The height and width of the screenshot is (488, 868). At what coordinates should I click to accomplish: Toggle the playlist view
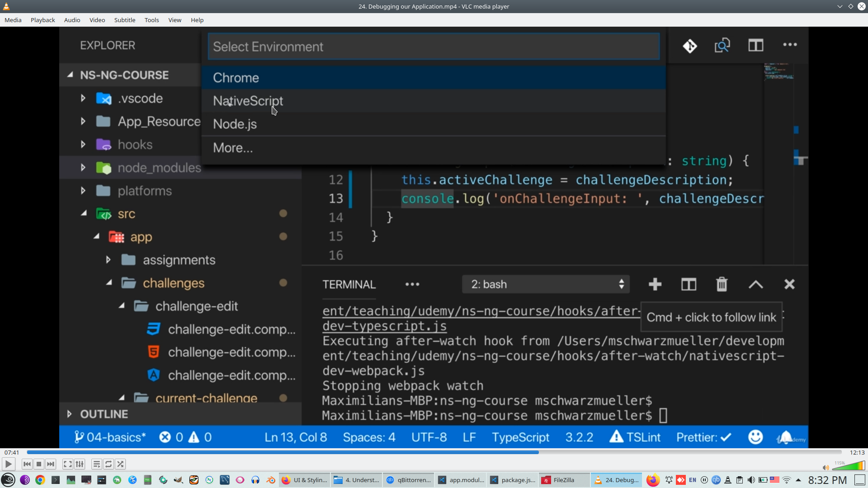[96, 464]
